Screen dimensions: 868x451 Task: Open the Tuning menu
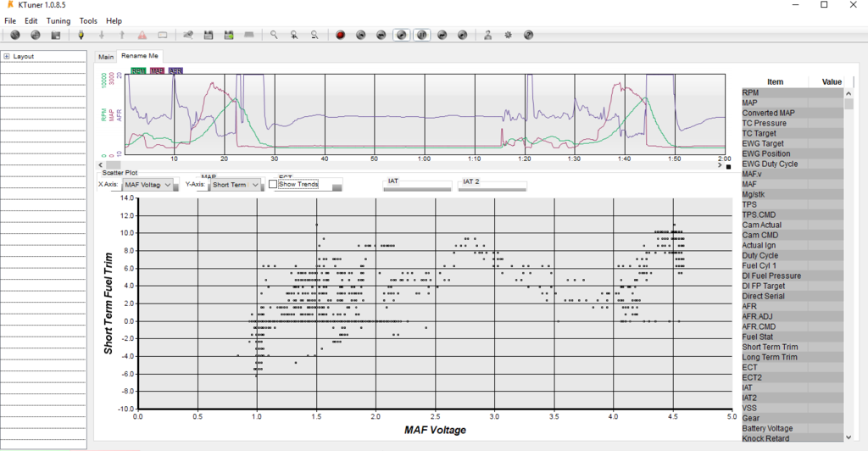point(58,21)
